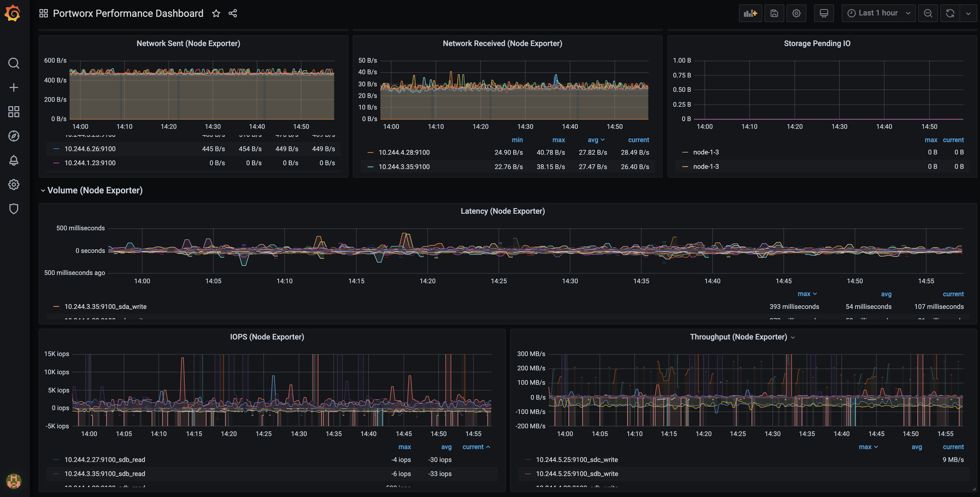Toggle series 10.244.6.26:9100 in Network Sent

[90, 149]
